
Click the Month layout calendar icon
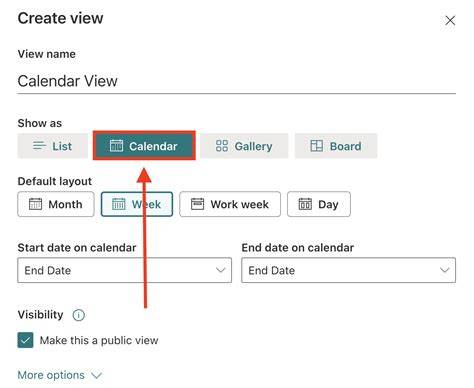coord(35,204)
